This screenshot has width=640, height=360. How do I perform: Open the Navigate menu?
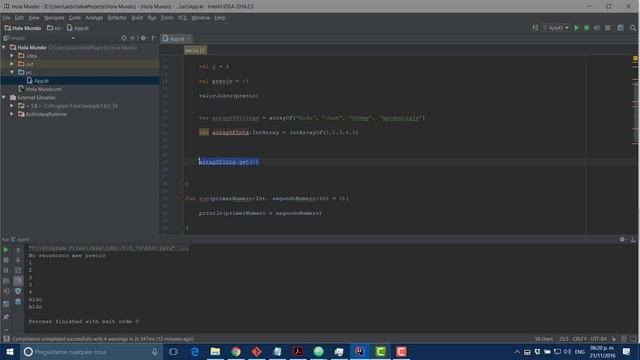(x=54, y=18)
